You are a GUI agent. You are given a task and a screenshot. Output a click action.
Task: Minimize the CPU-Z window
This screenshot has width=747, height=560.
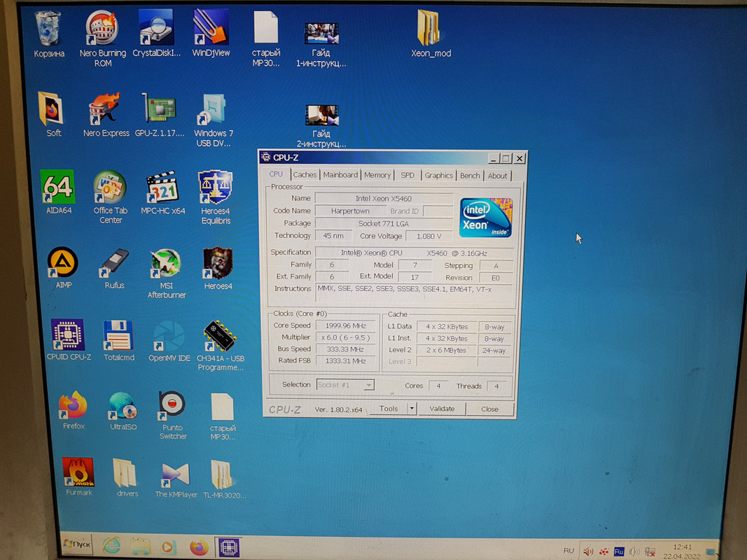494,158
